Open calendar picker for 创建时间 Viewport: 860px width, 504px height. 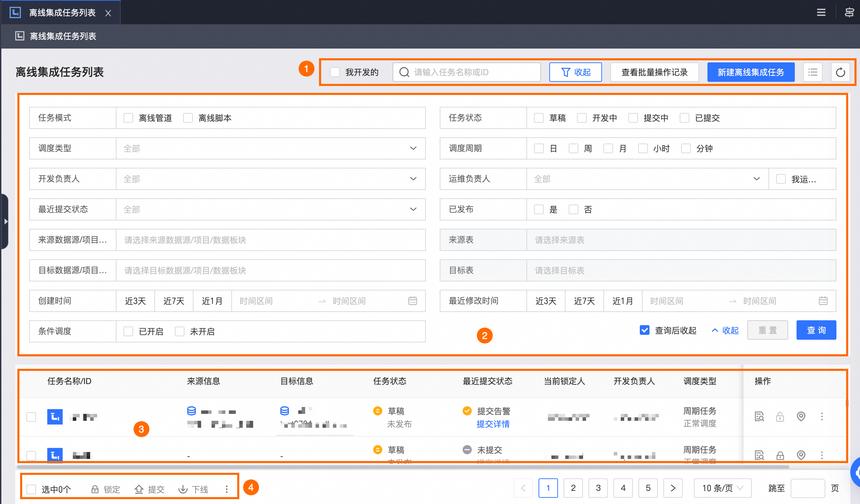tap(412, 301)
